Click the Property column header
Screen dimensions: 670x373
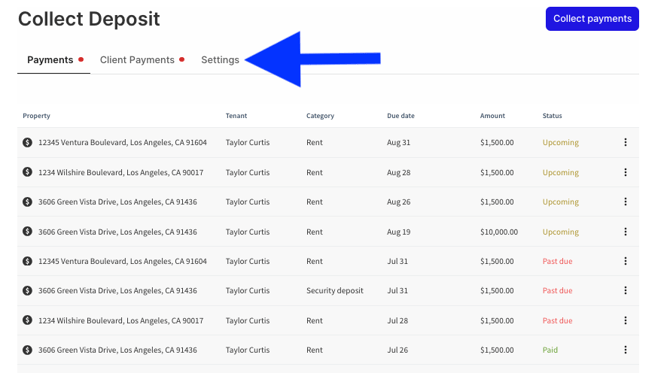click(x=36, y=116)
